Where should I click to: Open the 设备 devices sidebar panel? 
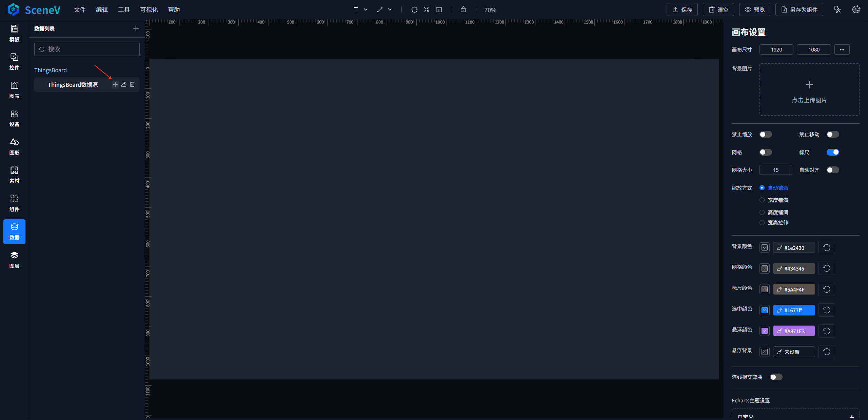(14, 118)
